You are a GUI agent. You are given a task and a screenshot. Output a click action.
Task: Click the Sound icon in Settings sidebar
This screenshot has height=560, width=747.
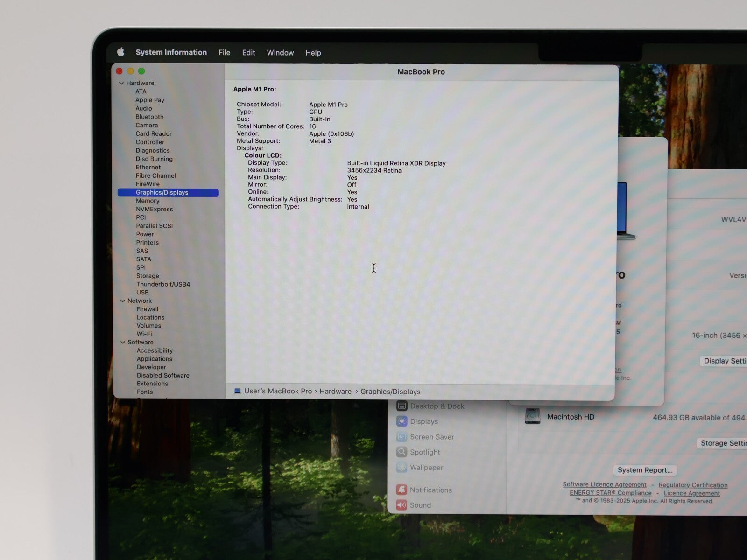pyautogui.click(x=402, y=505)
